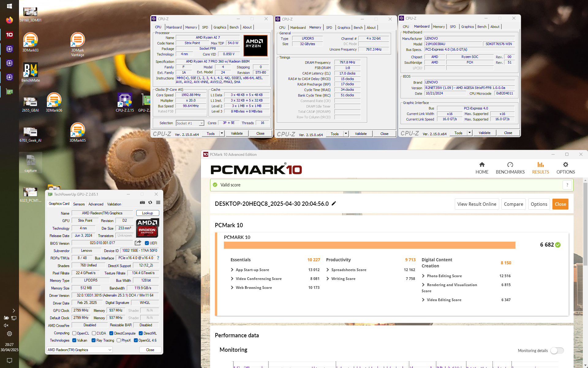The height and width of the screenshot is (368, 588).
Task: Toggle the DirectCompute checkbox
Action: pyautogui.click(x=111, y=333)
